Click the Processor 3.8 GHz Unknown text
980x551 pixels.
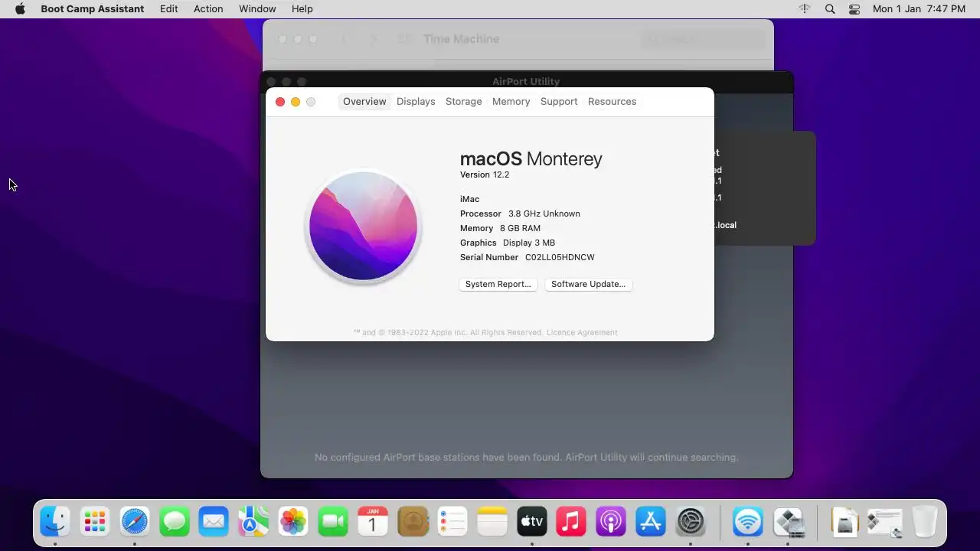point(520,214)
